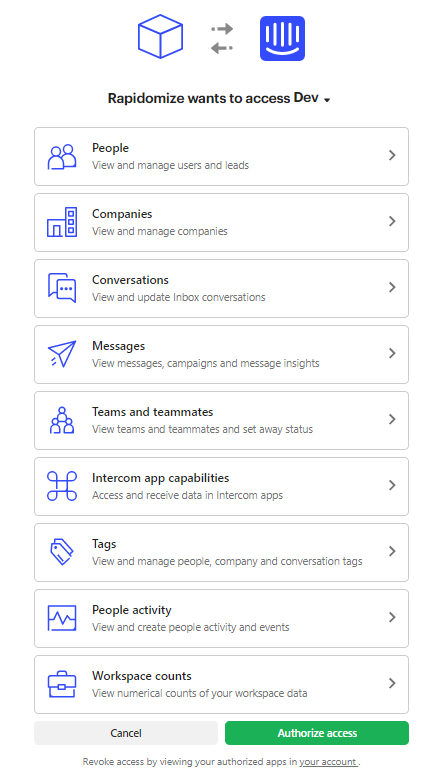
Task: Click the 'Tags' title text
Action: [104, 544]
